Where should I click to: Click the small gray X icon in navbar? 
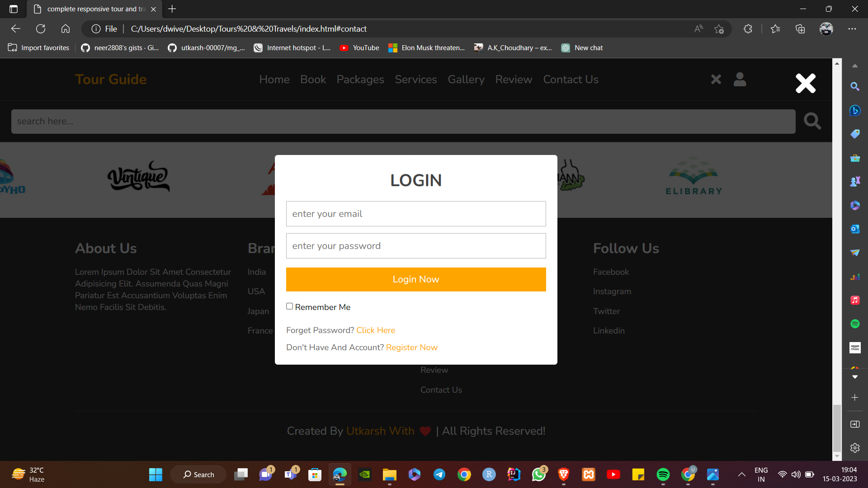tap(716, 80)
